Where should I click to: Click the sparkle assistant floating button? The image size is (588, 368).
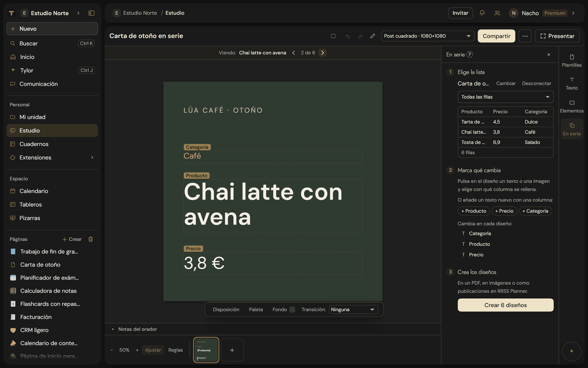[571, 351]
